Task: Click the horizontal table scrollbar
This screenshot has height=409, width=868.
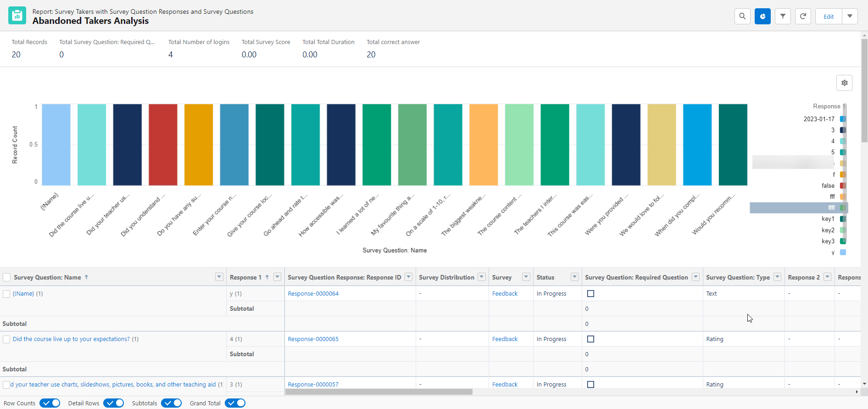Action: pyautogui.click(x=379, y=392)
